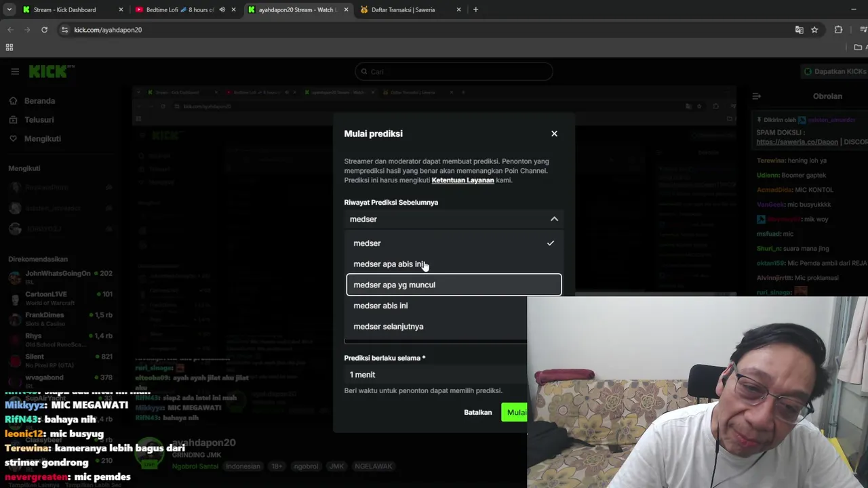This screenshot has height=488, width=868.
Task: Reload the current page
Action: click(44, 30)
